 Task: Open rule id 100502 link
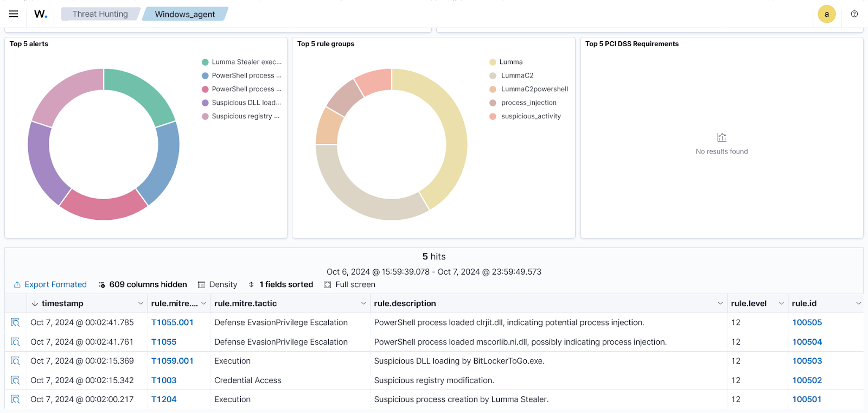point(807,380)
